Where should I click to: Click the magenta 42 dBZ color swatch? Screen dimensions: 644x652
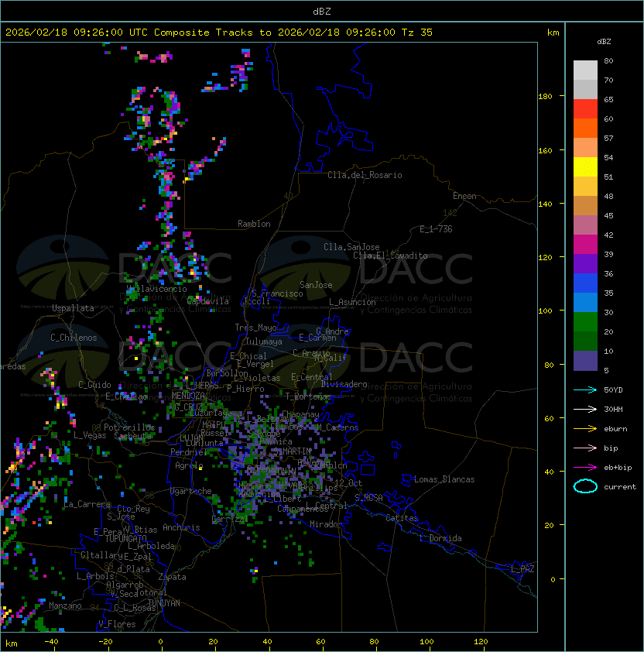pos(585,245)
